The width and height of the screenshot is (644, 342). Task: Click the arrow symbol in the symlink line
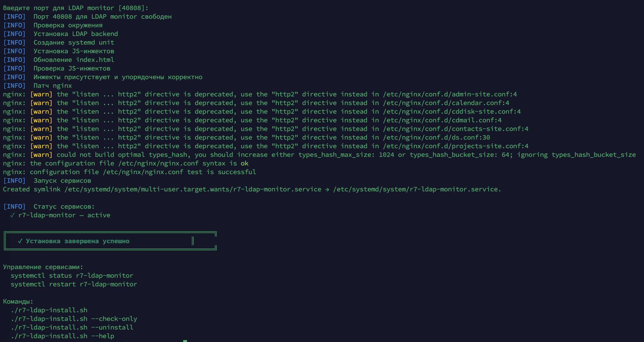(x=327, y=189)
